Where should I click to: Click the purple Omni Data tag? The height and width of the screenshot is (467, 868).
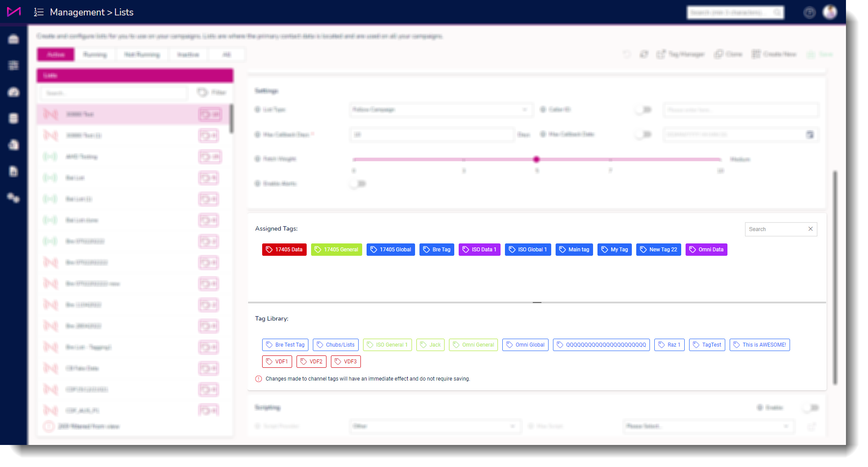[x=706, y=250]
